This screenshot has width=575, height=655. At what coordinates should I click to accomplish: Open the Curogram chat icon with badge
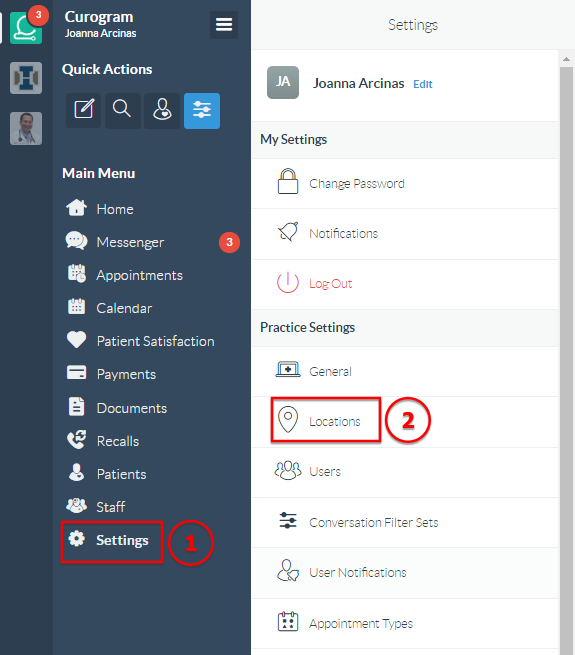[x=26, y=28]
